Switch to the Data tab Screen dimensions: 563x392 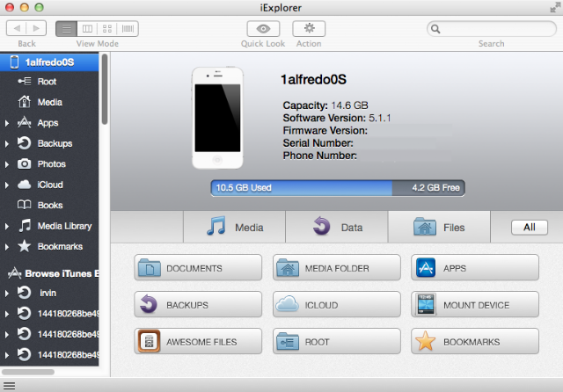point(337,227)
